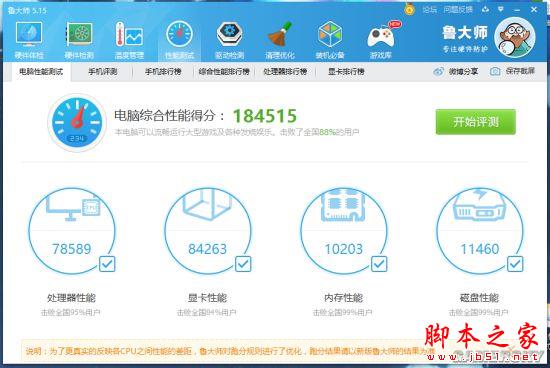
Task: Close the 鲁大师 window
Action: point(534,9)
